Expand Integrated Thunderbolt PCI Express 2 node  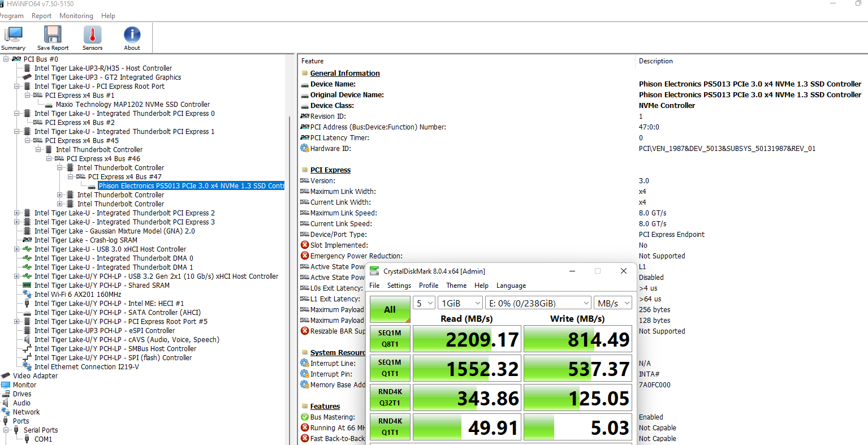tap(17, 213)
